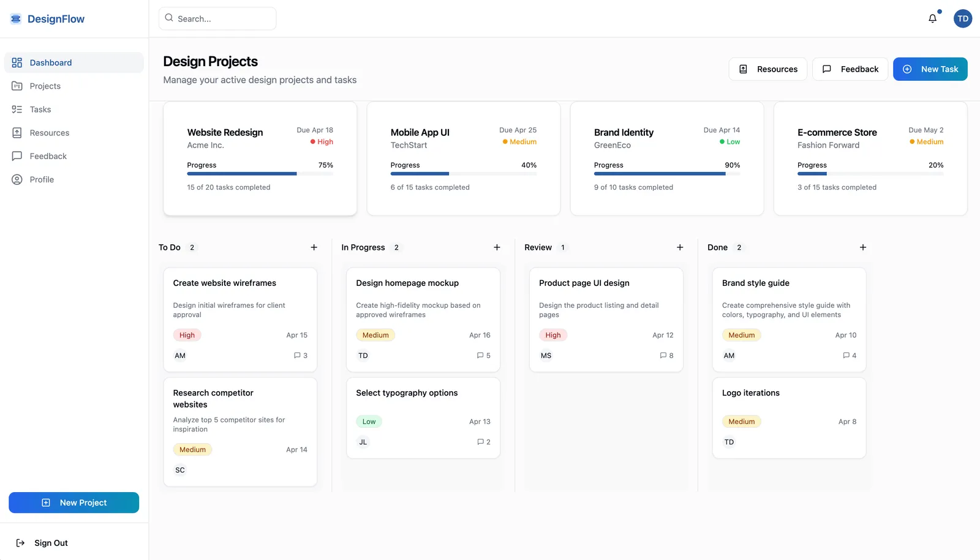Click the DesignFlow logo icon
The width and height of the screenshot is (980, 560).
point(16,19)
